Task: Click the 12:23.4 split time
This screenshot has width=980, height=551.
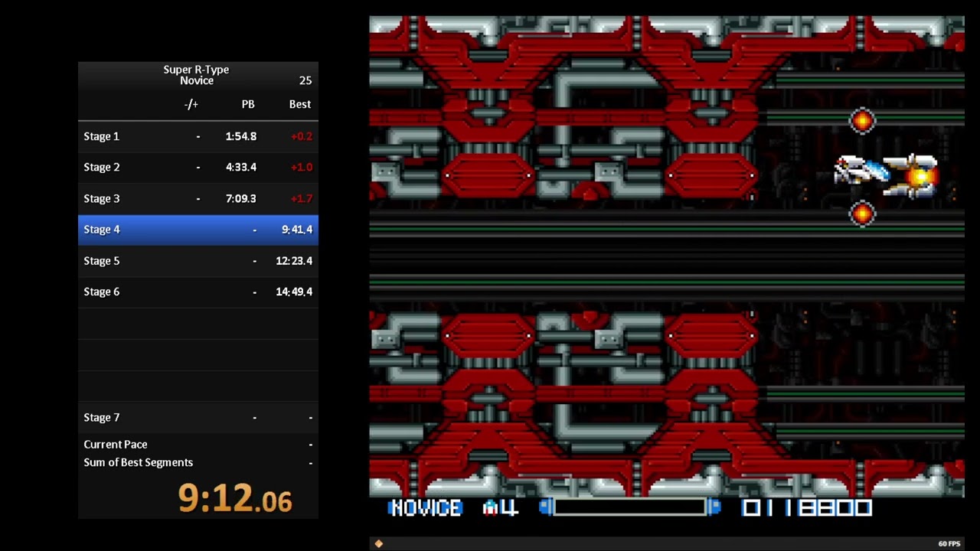Action: [294, 261]
